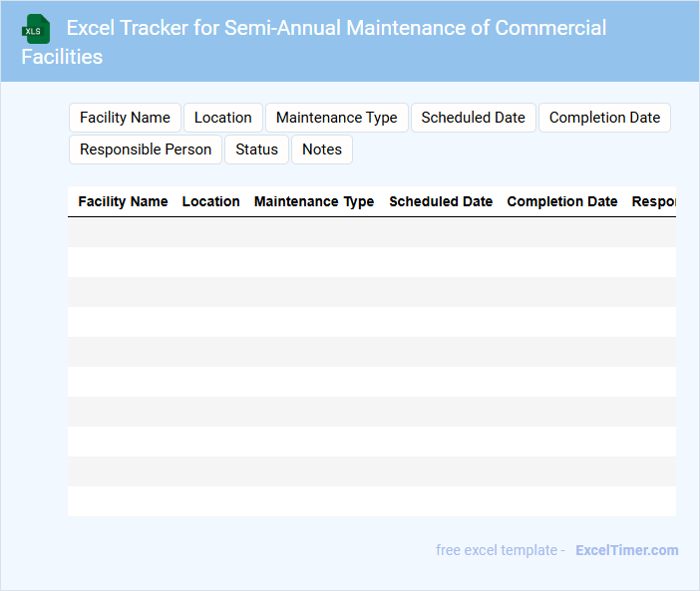This screenshot has height=591, width=700.
Task: Click the green XLS file icon
Action: 36,29
